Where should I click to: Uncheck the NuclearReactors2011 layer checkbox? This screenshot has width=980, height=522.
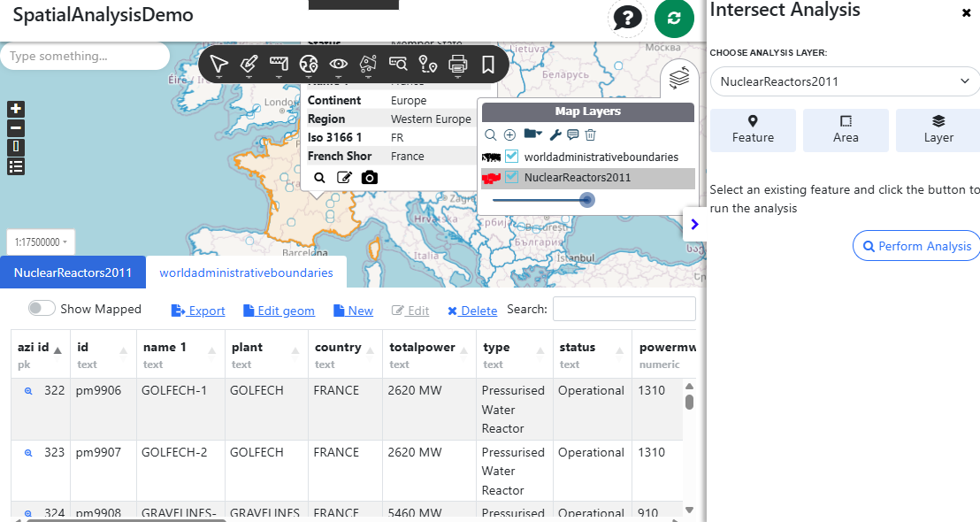[x=511, y=177]
